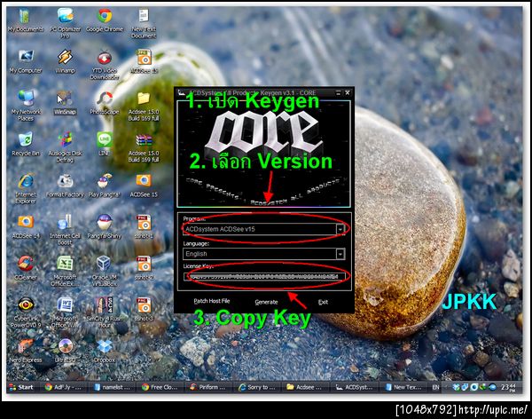Switch to the AdF.ly Chrome taskbar item
Viewport: 532px width, 419px height.
[63, 387]
